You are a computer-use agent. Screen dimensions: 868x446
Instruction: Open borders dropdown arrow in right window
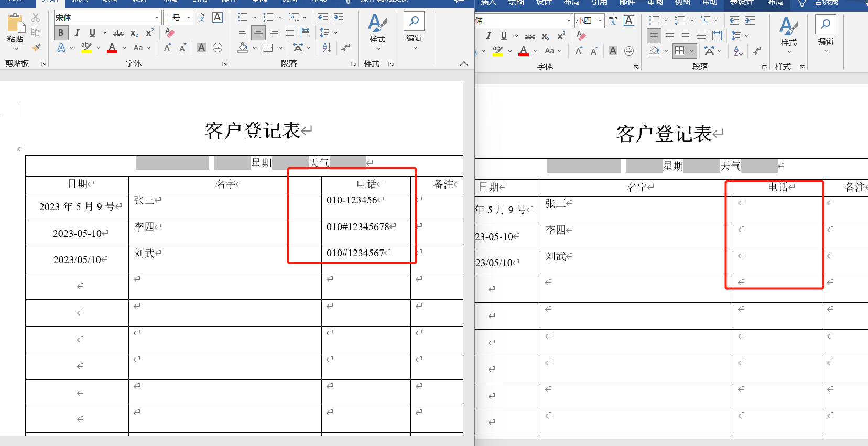692,51
